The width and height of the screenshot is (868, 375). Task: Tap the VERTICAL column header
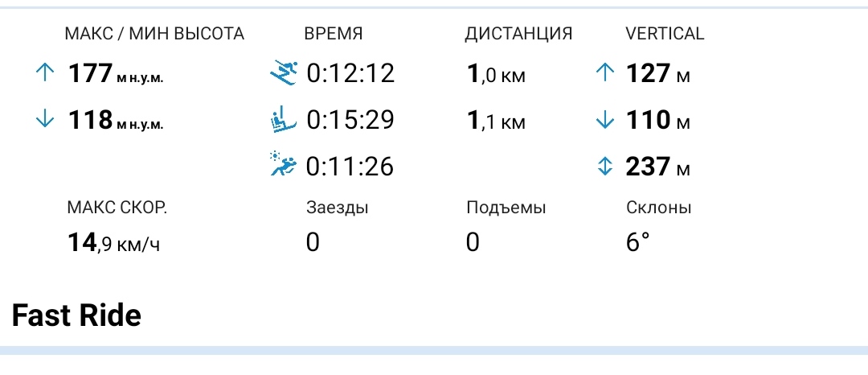click(x=665, y=34)
